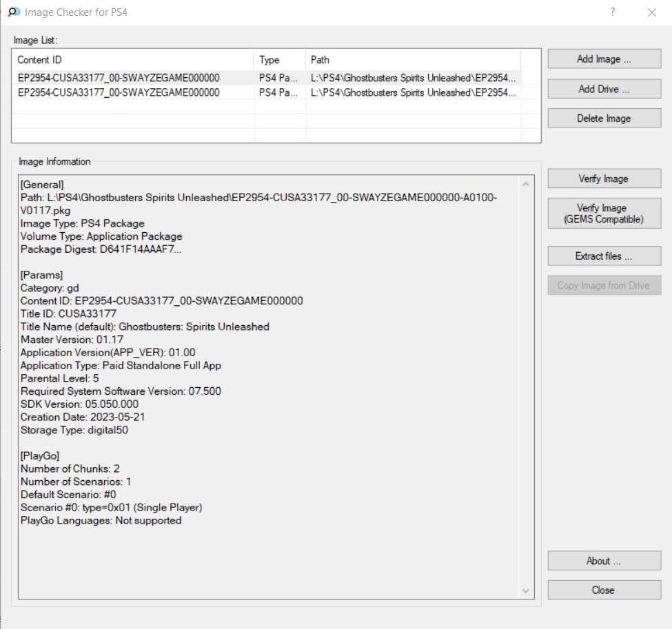Click the scroll up arrow in Image Information
The image size is (672, 629).
click(526, 184)
